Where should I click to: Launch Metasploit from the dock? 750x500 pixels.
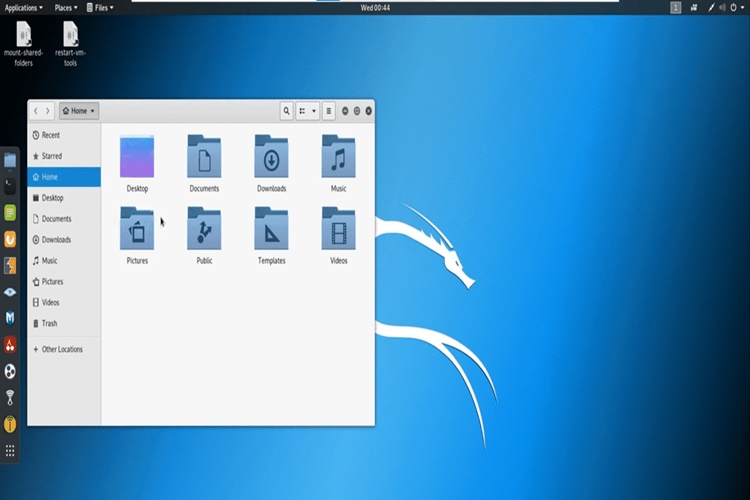(10, 318)
